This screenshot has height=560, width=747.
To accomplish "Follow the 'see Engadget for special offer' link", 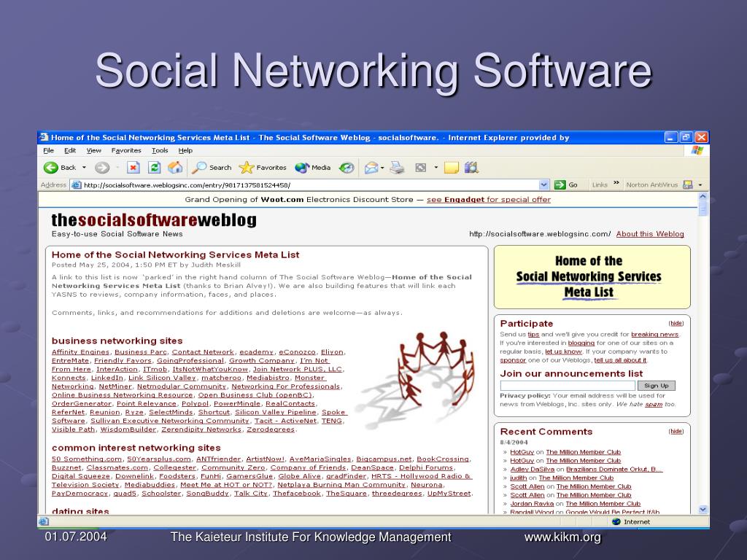I will pos(488,200).
